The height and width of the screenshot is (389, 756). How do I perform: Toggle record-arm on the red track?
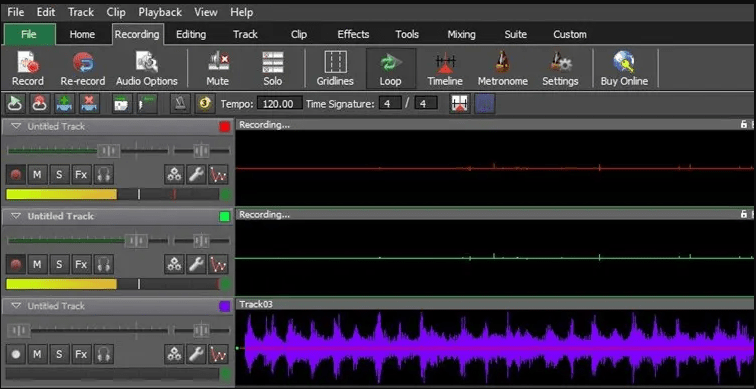[16, 174]
